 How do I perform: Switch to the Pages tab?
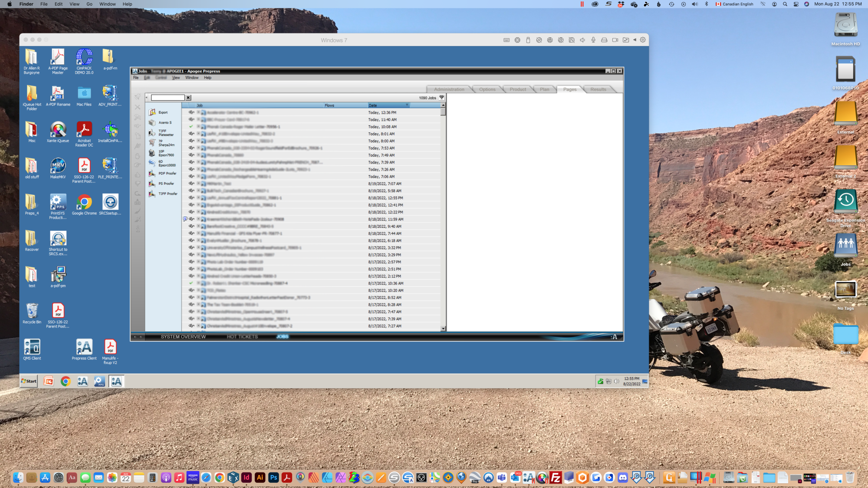pyautogui.click(x=570, y=89)
